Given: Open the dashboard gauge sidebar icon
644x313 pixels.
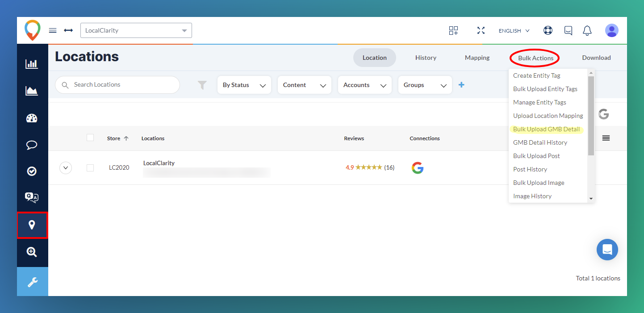Looking at the screenshot, I should (x=32, y=118).
